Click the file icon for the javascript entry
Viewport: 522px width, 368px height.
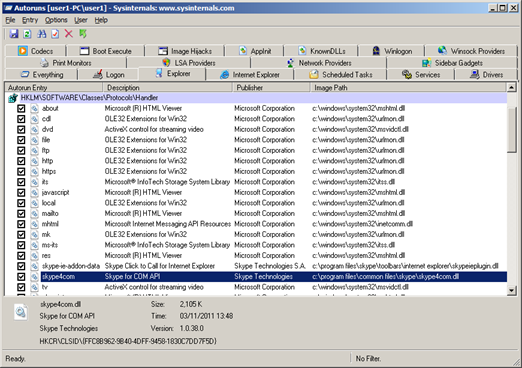(35, 193)
